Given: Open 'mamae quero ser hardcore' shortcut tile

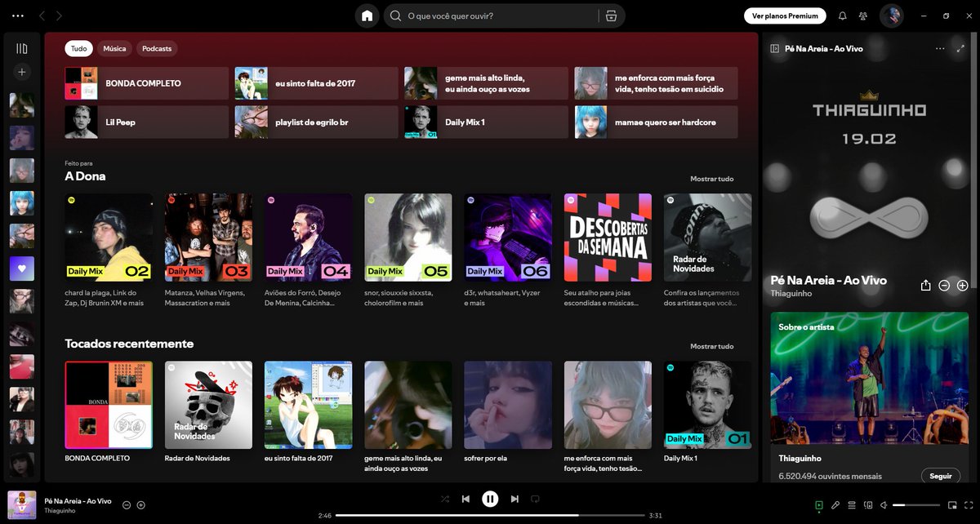Looking at the screenshot, I should click(x=657, y=122).
